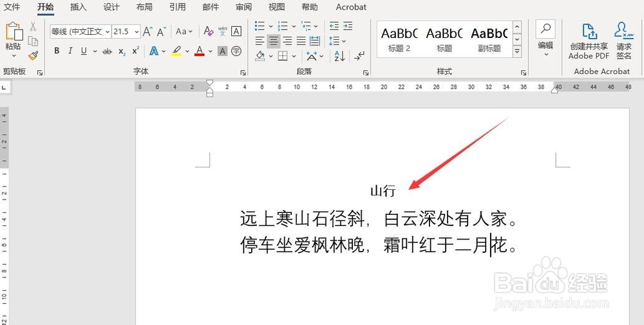Open the phonetic guide (wén) tool
This screenshot has height=325, width=644.
[x=223, y=31]
